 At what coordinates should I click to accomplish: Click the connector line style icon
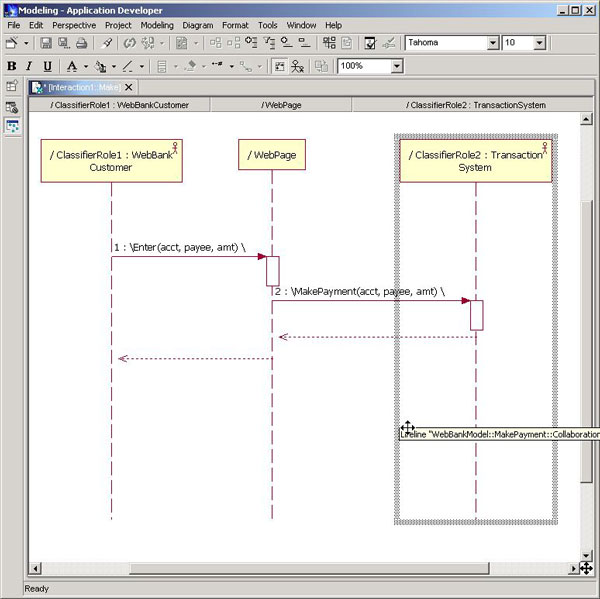[217, 66]
